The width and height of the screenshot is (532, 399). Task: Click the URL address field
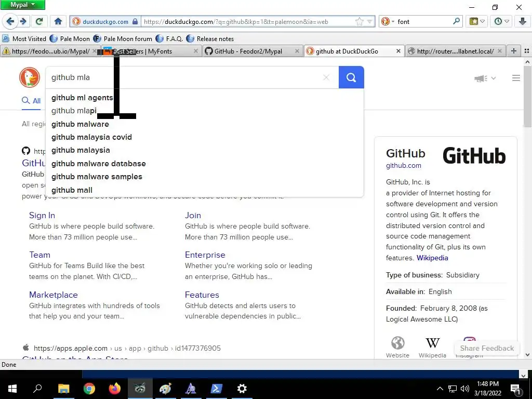tap(248, 21)
